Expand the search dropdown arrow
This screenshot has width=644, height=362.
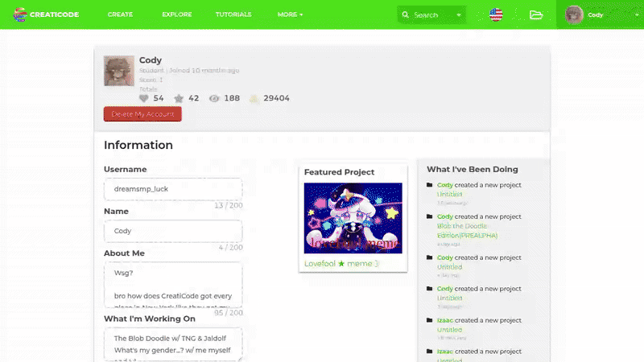[460, 14]
